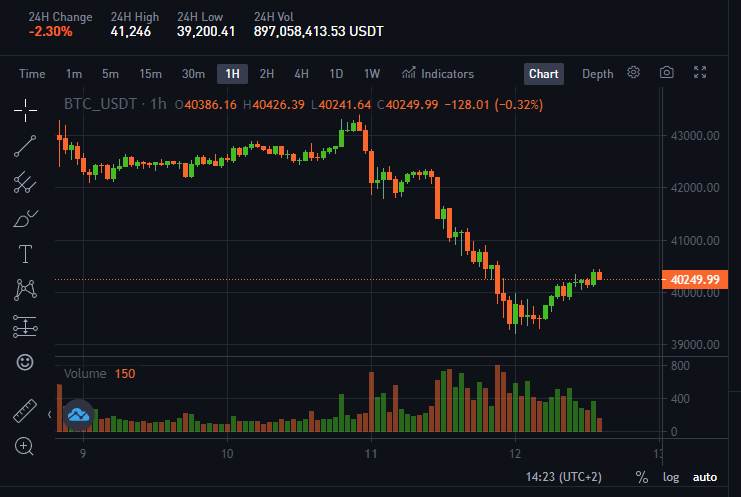Switch to the 1D timeframe

[x=336, y=74]
